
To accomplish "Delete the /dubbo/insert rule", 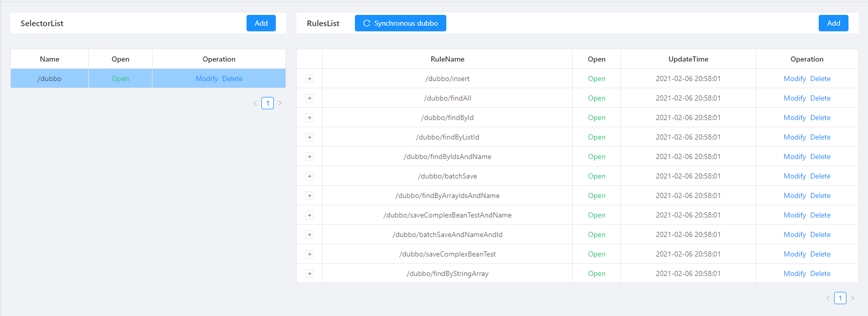I will click(x=820, y=78).
